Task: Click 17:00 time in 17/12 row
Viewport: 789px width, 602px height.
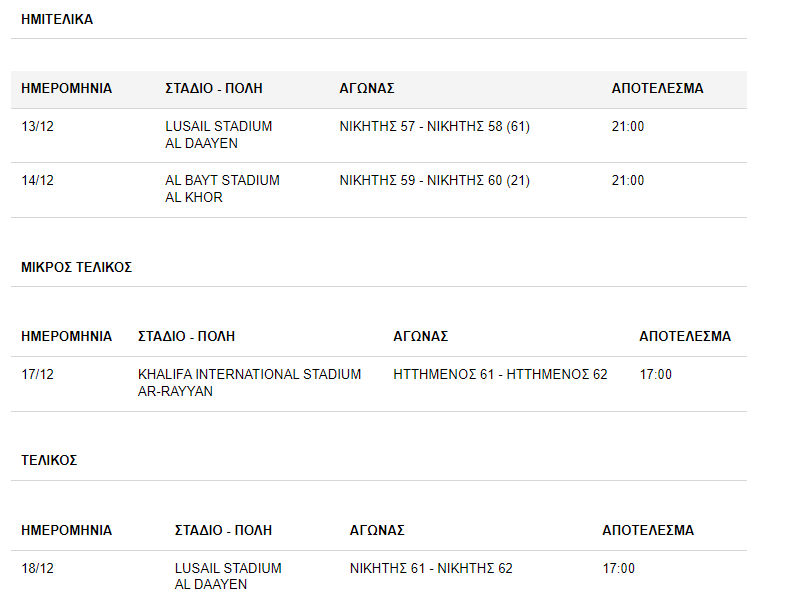Action: (x=655, y=374)
